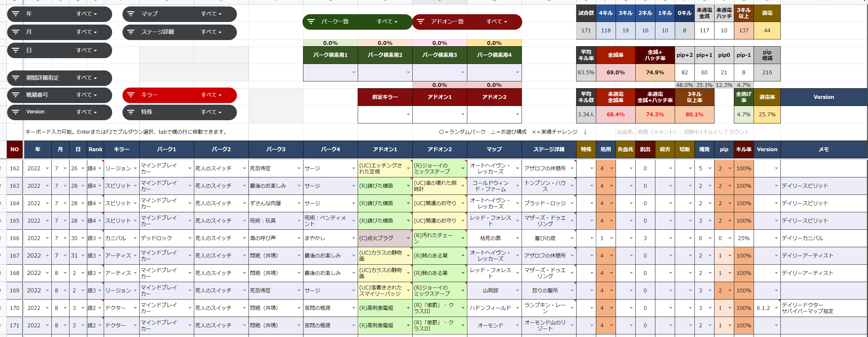Select cell 怒りの聖所 in row 169
This screenshot has width=868, height=337.
tap(549, 290)
